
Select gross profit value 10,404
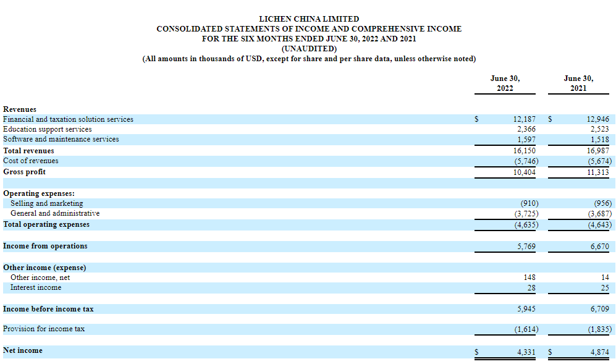click(x=524, y=172)
